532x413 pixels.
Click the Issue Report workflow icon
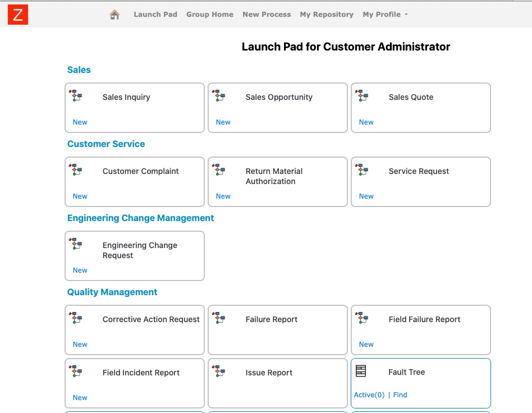[219, 371]
